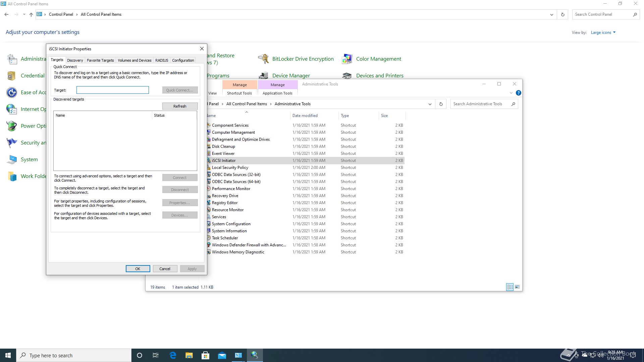The width and height of the screenshot is (644, 362).
Task: Close the iSCSI Initiator Properties dialog
Action: (x=202, y=49)
